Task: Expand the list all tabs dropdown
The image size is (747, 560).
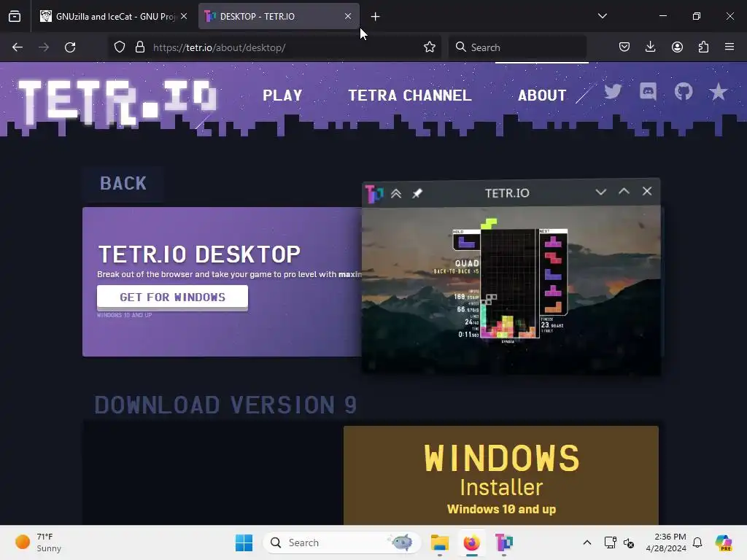Action: point(602,16)
